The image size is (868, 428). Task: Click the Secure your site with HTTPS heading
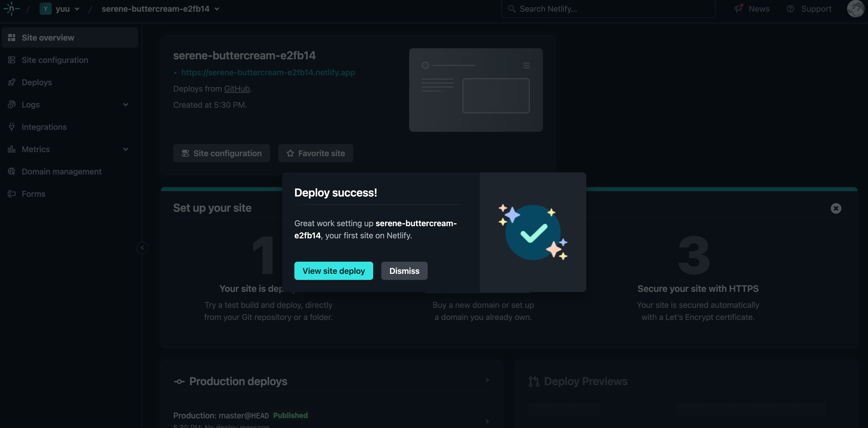click(698, 289)
